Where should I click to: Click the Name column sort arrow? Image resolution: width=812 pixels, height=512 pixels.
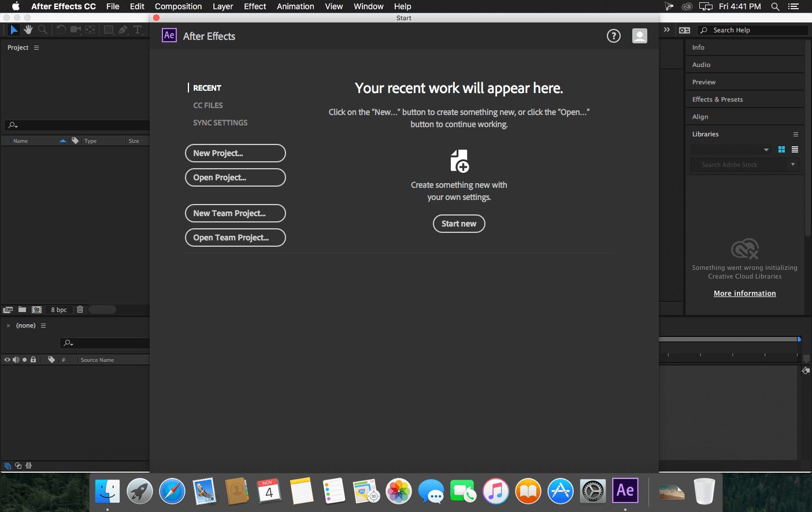pyautogui.click(x=63, y=140)
